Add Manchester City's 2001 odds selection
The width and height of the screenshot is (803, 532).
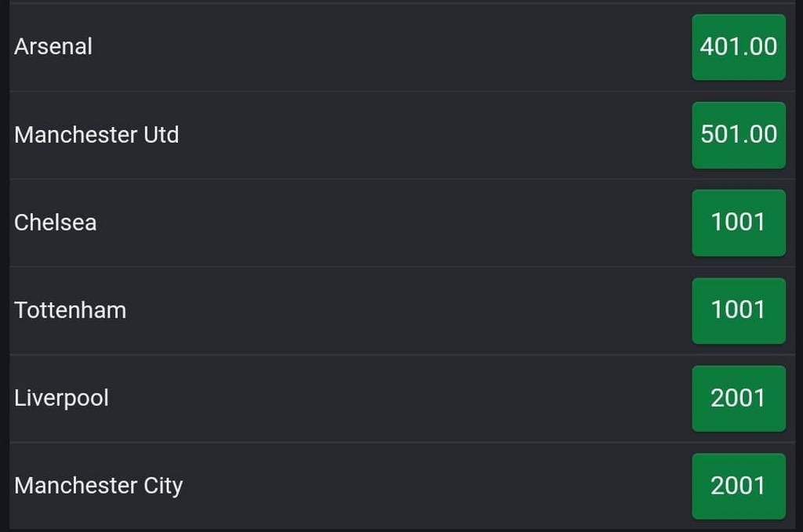tap(738, 486)
